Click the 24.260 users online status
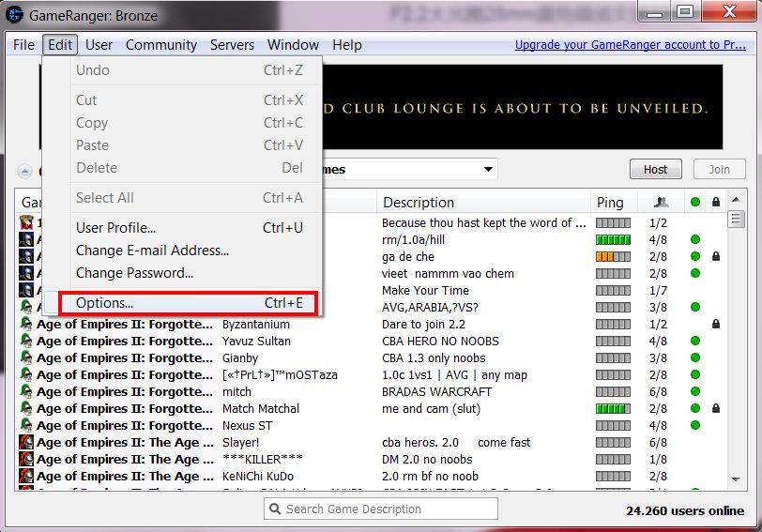The height and width of the screenshot is (532, 762). pos(685,511)
